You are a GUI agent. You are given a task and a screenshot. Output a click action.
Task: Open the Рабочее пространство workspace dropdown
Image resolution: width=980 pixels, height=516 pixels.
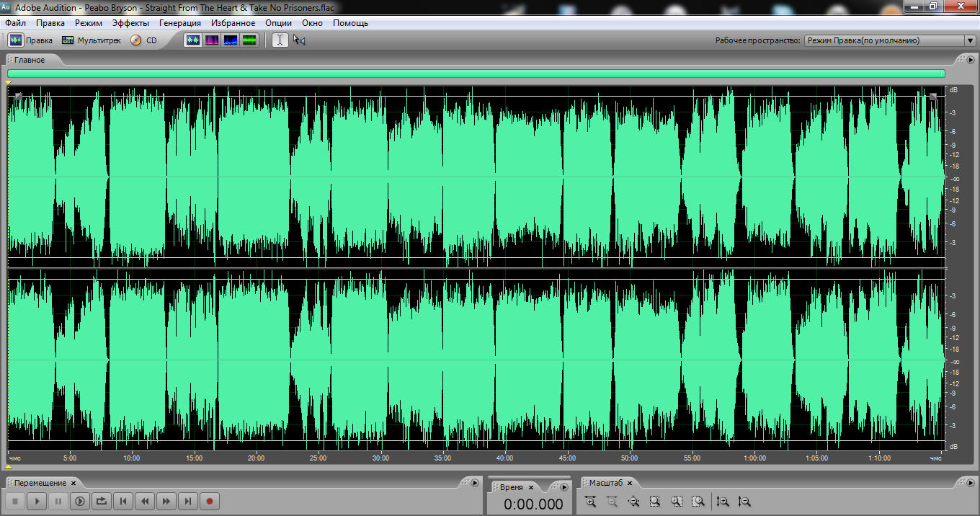coord(889,41)
